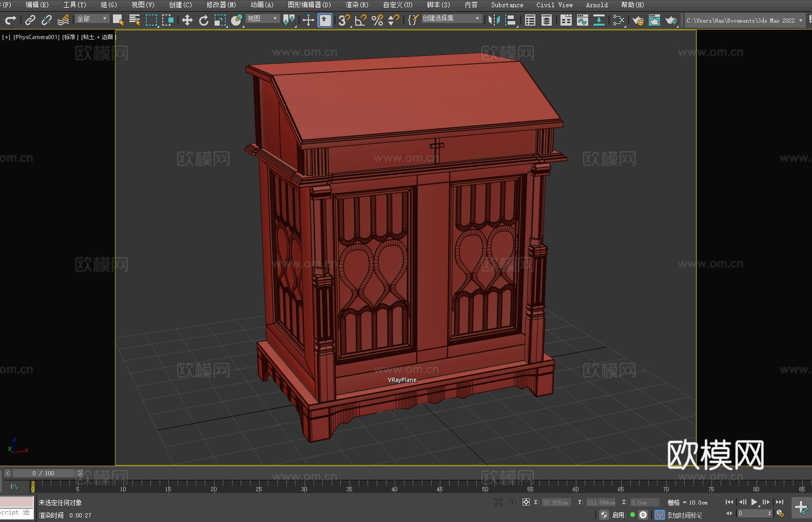This screenshot has height=522, width=812.
Task: Toggle the Percent Snap button
Action: point(377,20)
